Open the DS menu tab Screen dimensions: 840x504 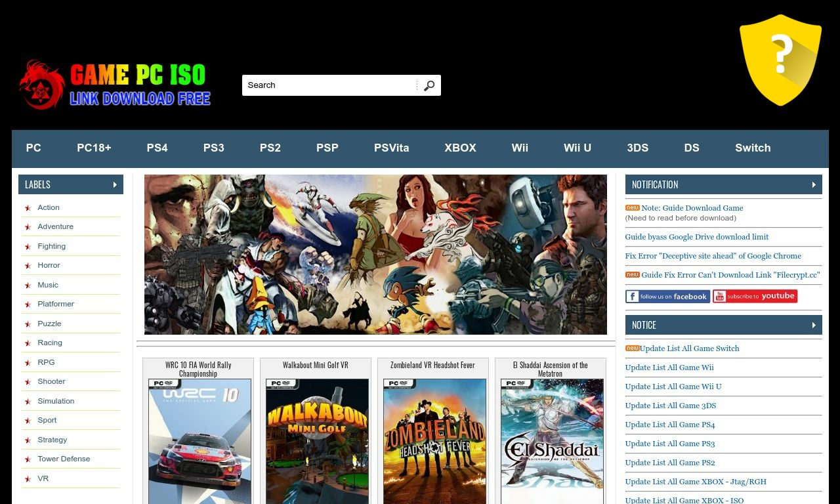[x=692, y=148]
